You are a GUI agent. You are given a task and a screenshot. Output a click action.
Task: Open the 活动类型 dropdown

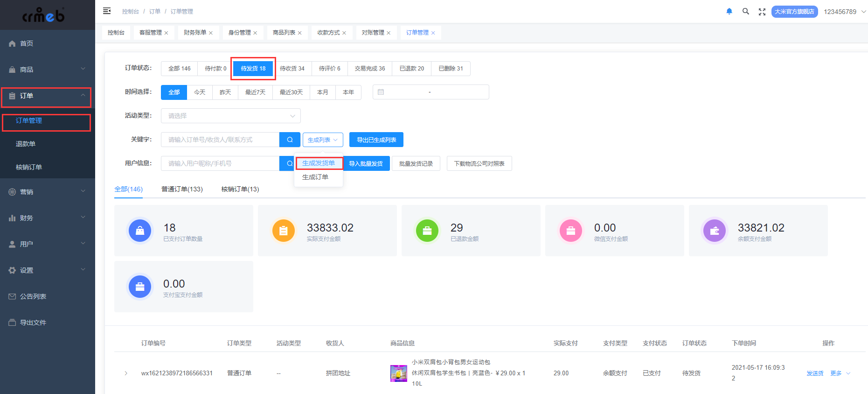231,116
